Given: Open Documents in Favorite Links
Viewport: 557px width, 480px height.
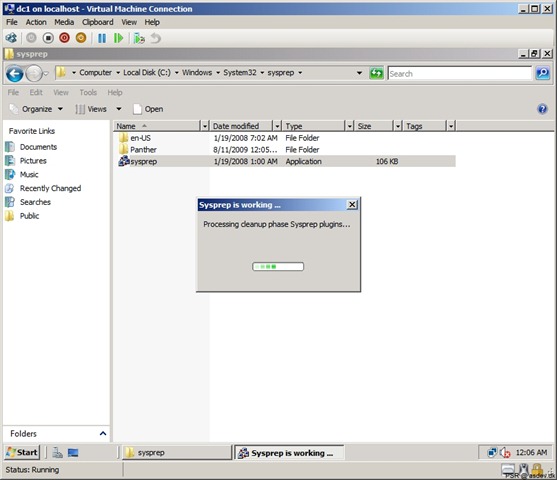Looking at the screenshot, I should click(38, 147).
